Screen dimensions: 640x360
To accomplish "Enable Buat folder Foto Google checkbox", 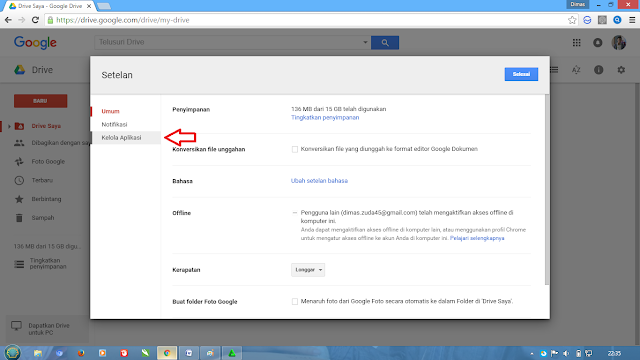I will tap(295, 302).
